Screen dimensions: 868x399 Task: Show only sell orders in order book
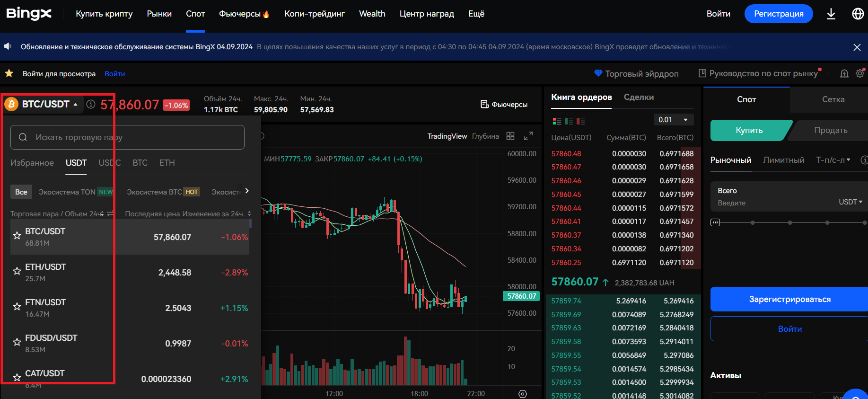[x=580, y=121]
